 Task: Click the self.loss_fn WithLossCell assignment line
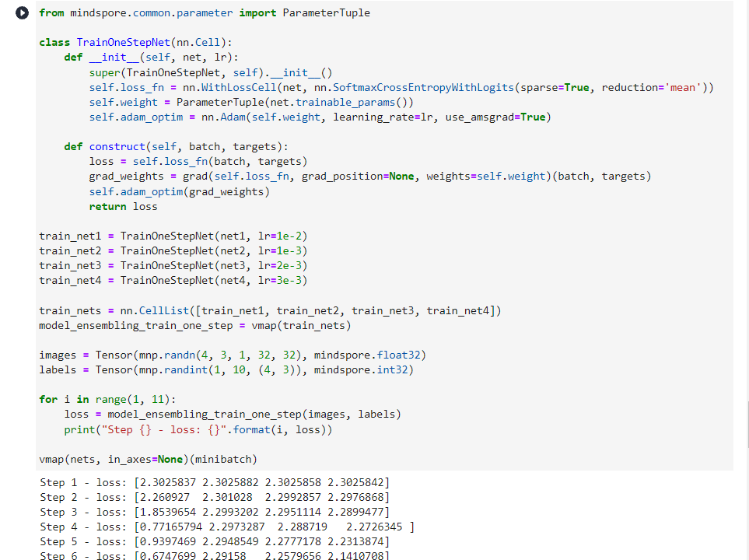point(401,87)
